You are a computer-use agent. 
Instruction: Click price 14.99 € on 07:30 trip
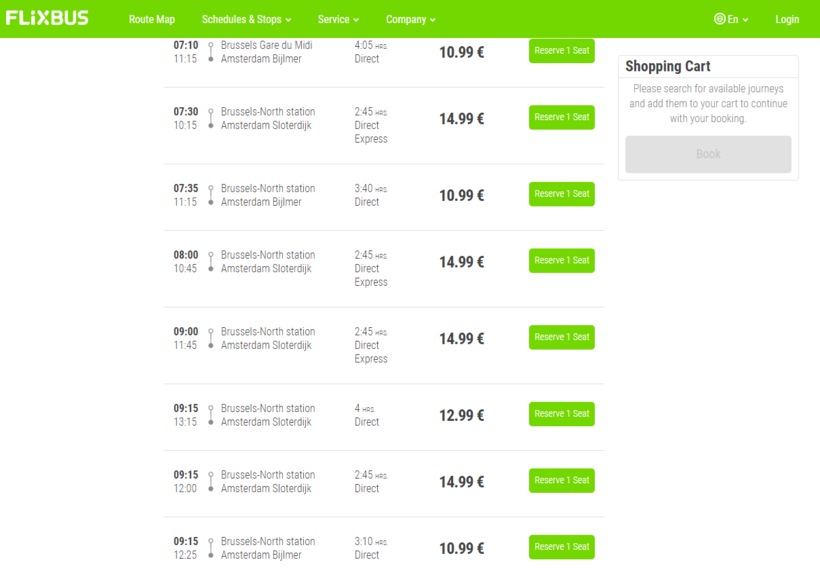(462, 119)
